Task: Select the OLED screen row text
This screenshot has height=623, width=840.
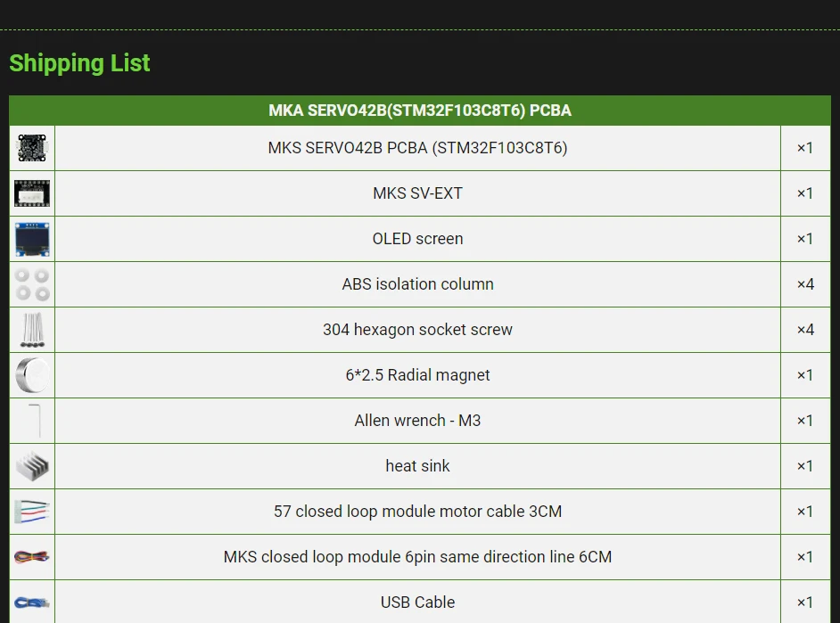Action: pyautogui.click(x=417, y=239)
